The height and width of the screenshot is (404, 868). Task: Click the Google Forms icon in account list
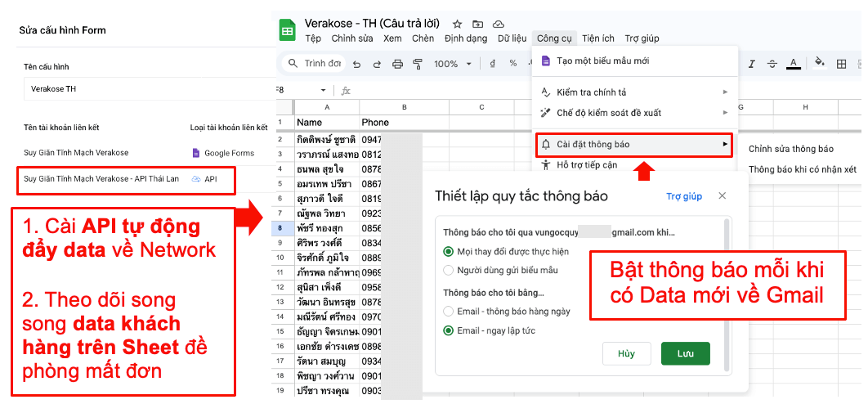click(x=195, y=153)
